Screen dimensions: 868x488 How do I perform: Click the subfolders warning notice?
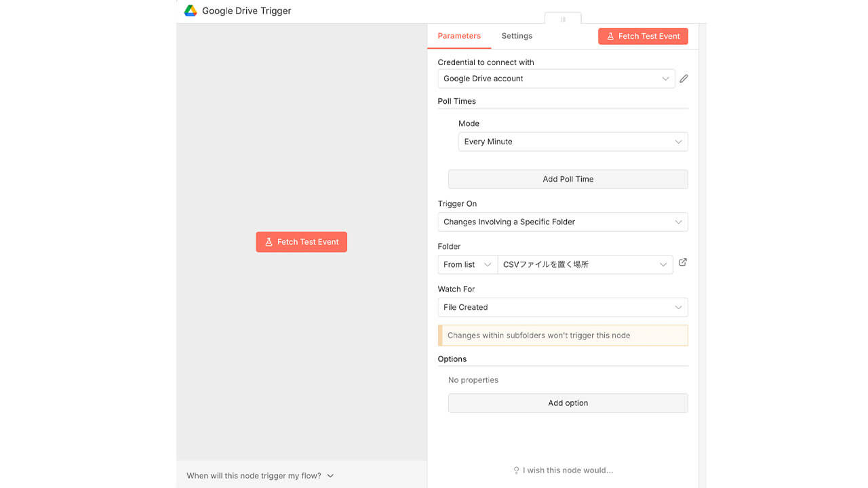(x=563, y=335)
